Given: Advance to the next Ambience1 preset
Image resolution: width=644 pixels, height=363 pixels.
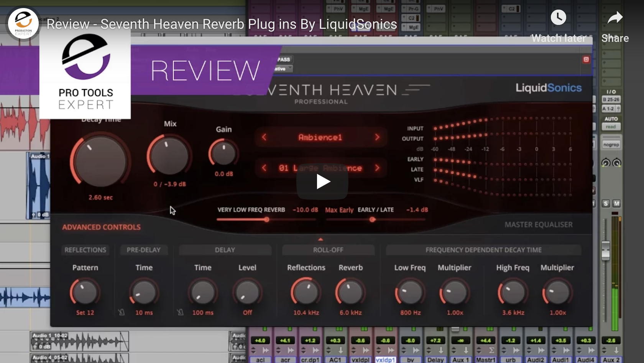Looking at the screenshot, I should click(377, 137).
